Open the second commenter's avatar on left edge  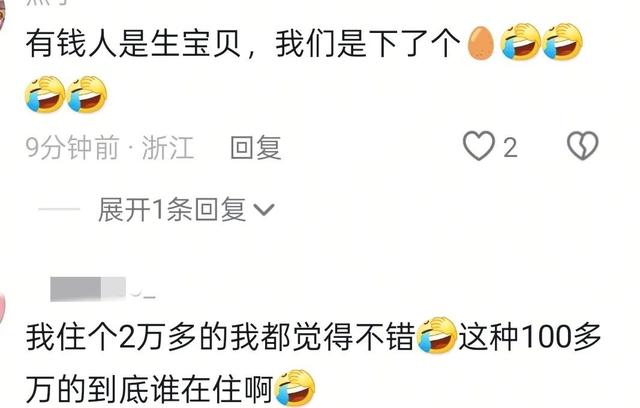(x=2, y=310)
